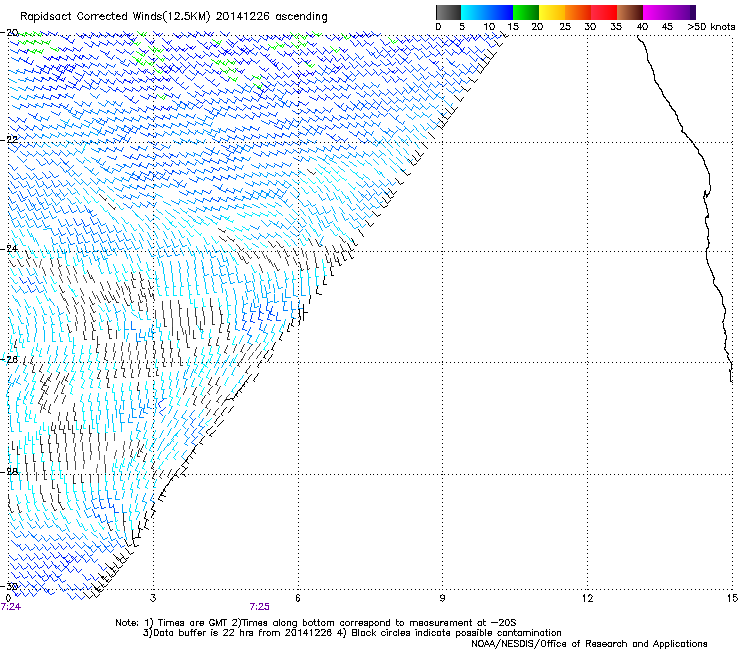This screenshot has height=650, width=740.
Task: Select the gray 0-5 knots color band
Action: [448, 12]
